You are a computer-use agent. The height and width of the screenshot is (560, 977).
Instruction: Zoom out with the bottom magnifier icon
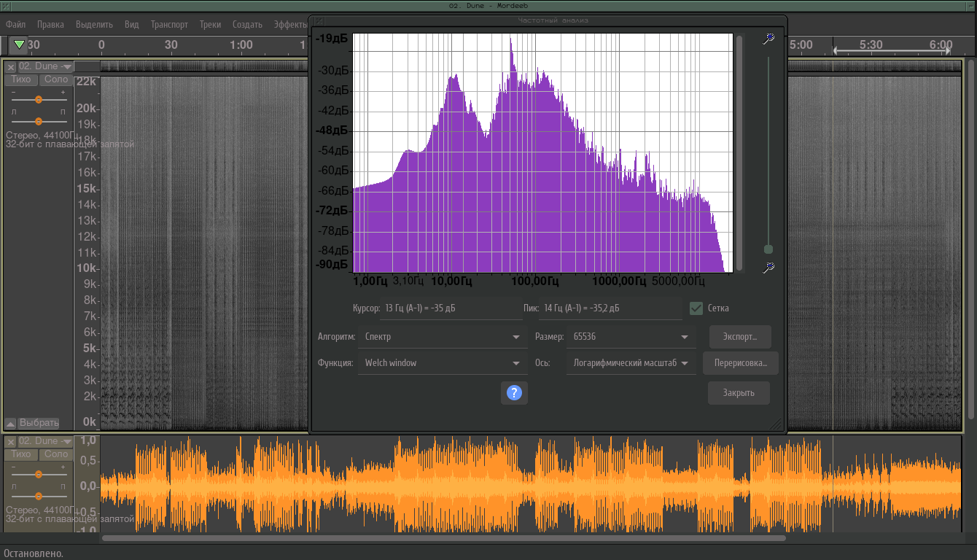pyautogui.click(x=768, y=268)
